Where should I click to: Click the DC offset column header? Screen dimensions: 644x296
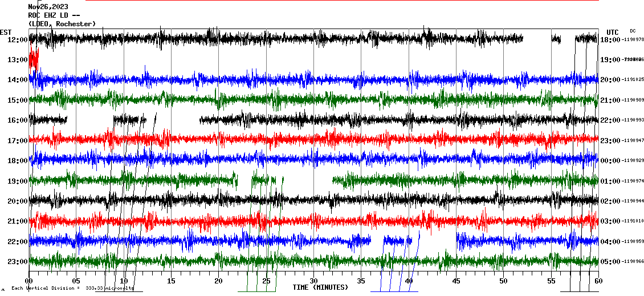(633, 31)
